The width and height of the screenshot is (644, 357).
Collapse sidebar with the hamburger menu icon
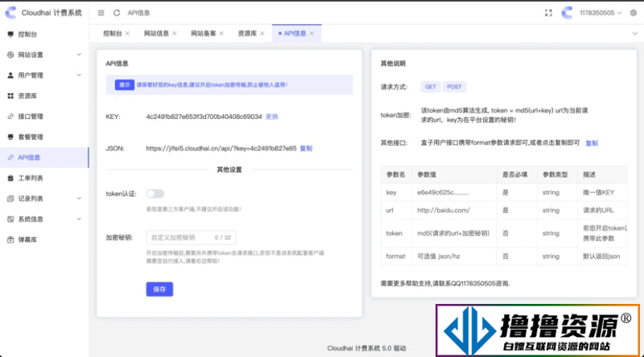click(x=101, y=13)
